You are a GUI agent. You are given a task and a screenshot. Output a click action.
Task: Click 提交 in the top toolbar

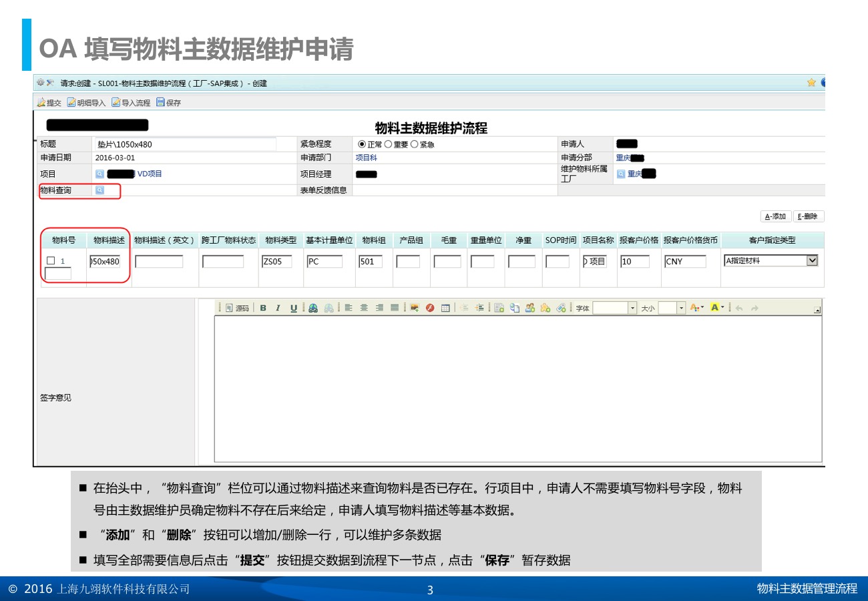click(49, 103)
